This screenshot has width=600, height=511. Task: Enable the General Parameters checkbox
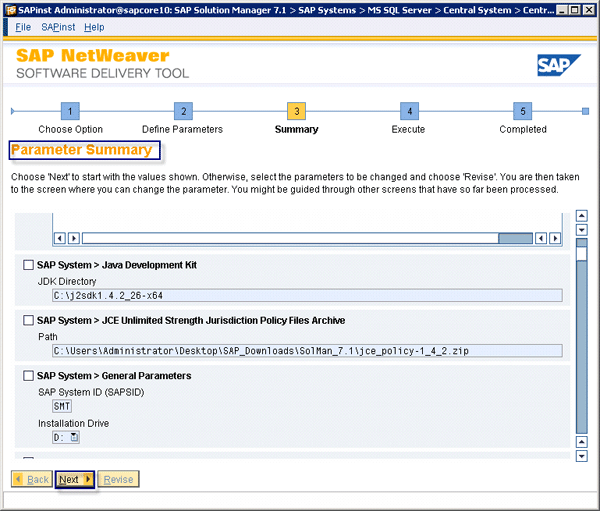28,376
